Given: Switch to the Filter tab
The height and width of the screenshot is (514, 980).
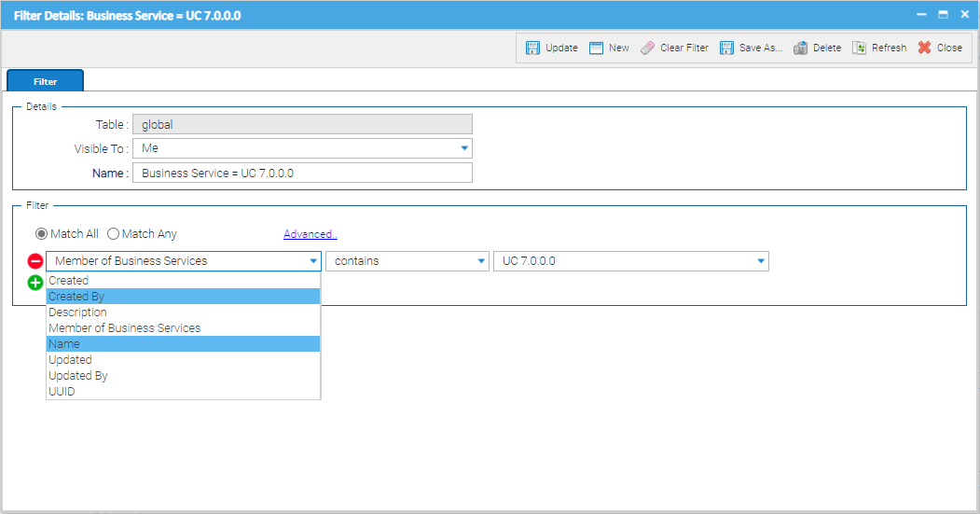Looking at the screenshot, I should pos(46,81).
